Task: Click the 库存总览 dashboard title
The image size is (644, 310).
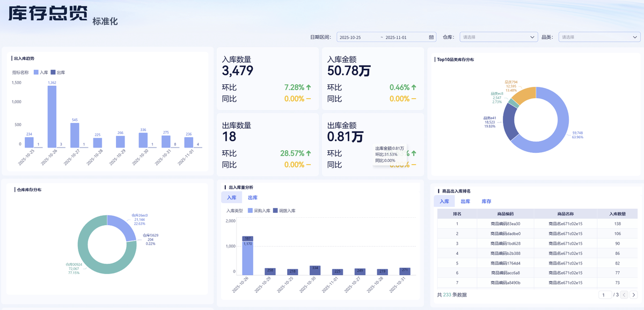Action: coord(48,14)
